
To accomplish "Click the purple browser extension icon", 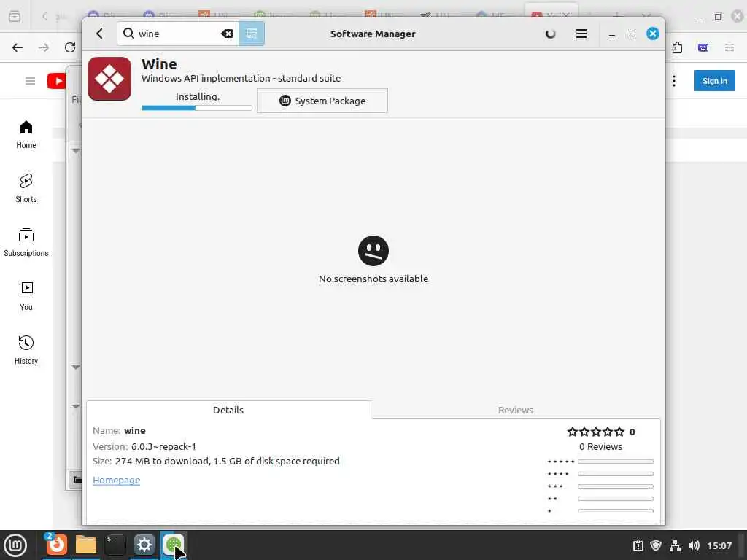I will click(x=703, y=47).
